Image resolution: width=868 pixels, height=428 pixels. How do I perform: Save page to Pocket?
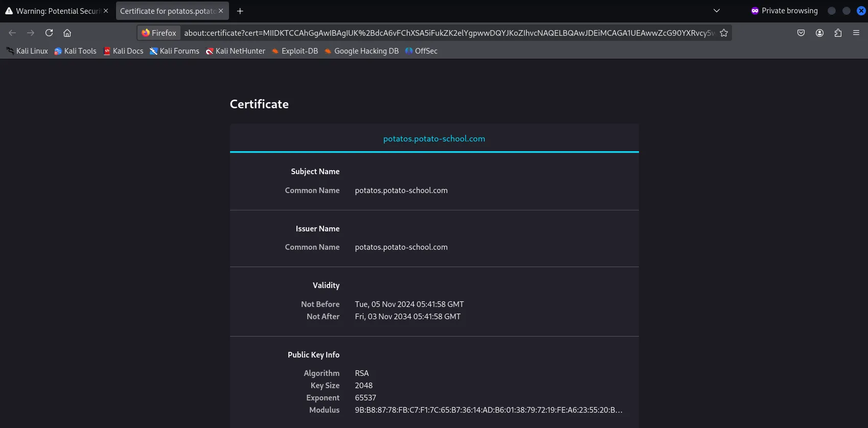pos(801,33)
